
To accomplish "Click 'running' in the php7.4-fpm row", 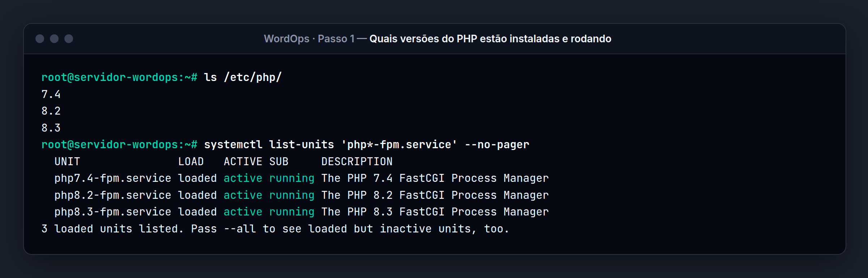I will pos(292,178).
